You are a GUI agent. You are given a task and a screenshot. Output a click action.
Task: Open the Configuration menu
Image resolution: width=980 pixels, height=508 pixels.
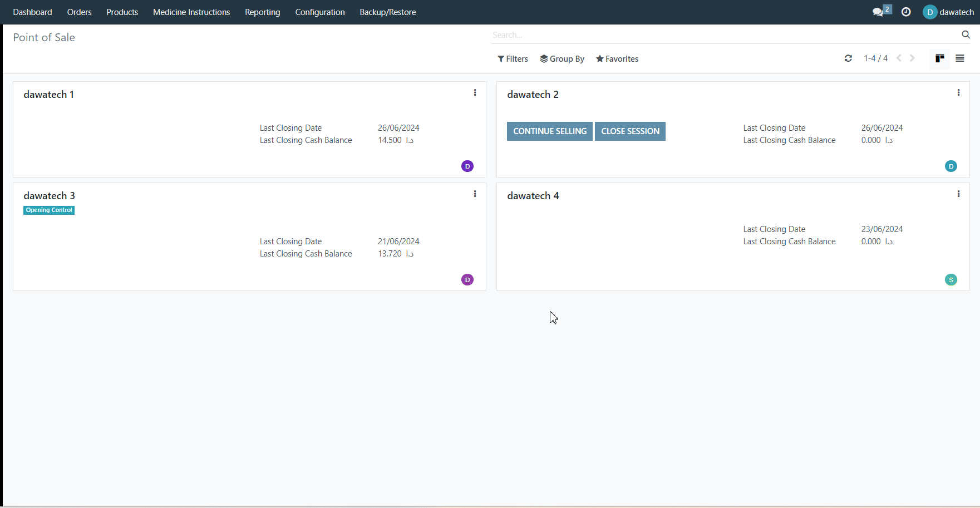point(320,12)
